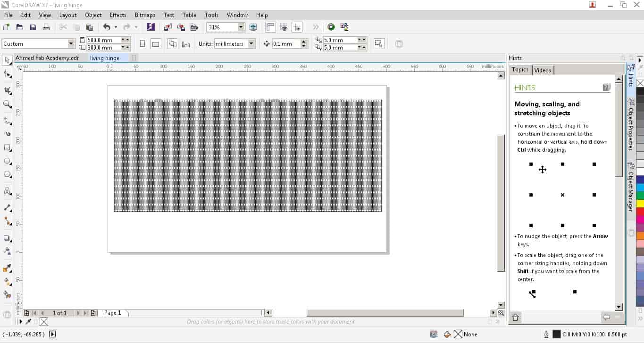Viewport: 644px width, 343px height.
Task: Select the Interactive Fill tool
Action: click(x=8, y=281)
